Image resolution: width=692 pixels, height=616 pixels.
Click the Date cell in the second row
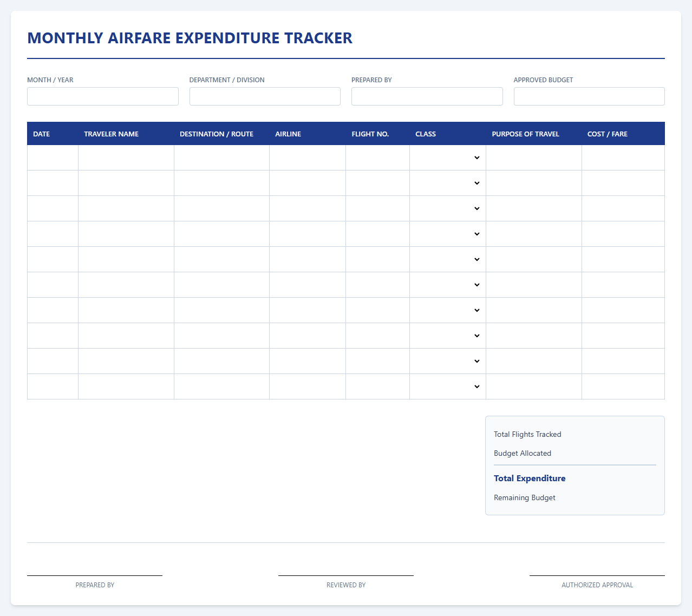coord(53,183)
